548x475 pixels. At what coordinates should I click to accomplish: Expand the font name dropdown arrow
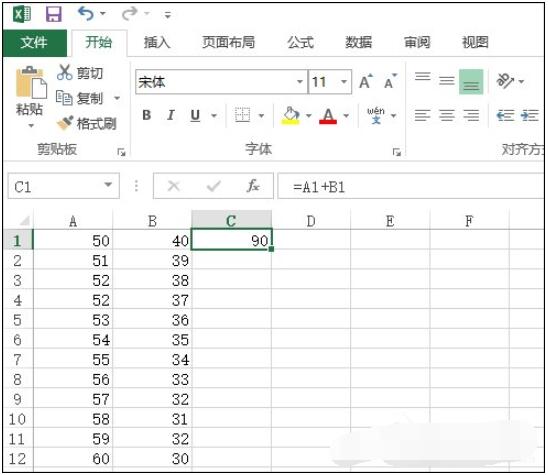[x=300, y=82]
